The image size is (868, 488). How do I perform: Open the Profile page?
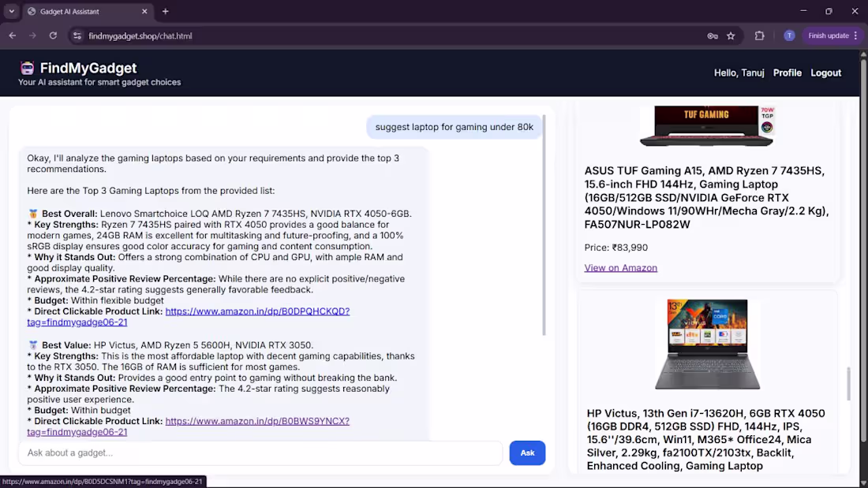pos(788,73)
